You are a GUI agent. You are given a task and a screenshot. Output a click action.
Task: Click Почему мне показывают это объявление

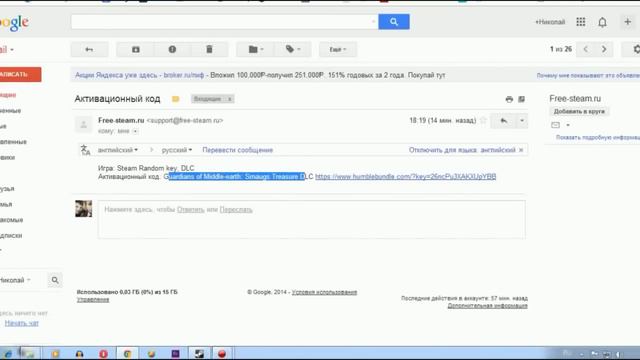[588, 76]
